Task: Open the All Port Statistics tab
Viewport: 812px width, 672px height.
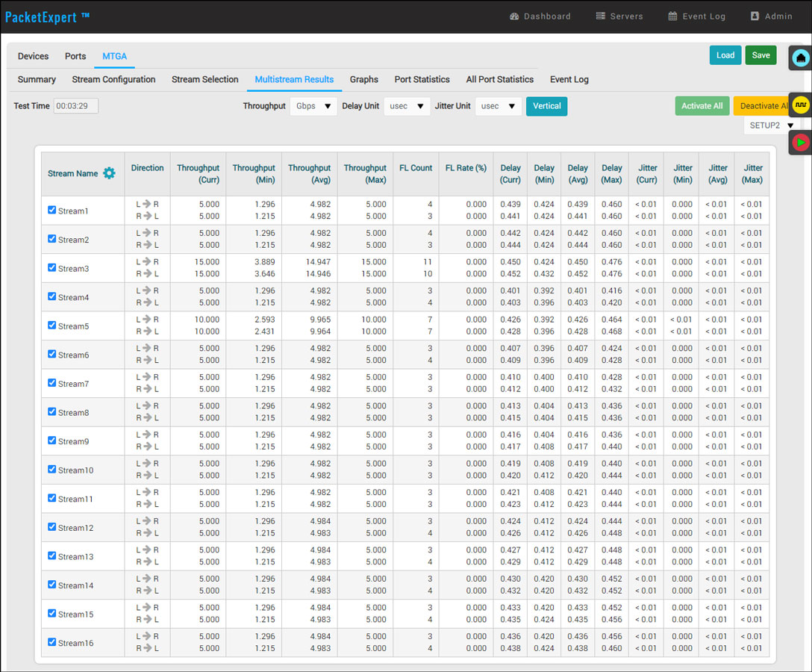Action: tap(500, 79)
